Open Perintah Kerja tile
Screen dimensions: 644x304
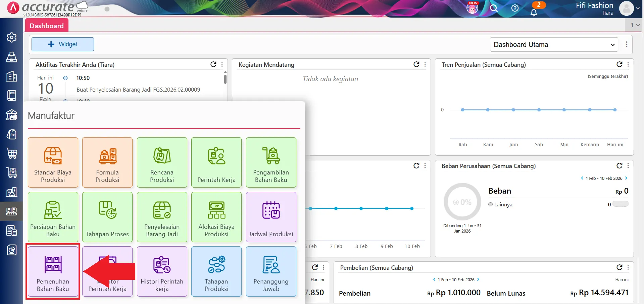pos(216,162)
